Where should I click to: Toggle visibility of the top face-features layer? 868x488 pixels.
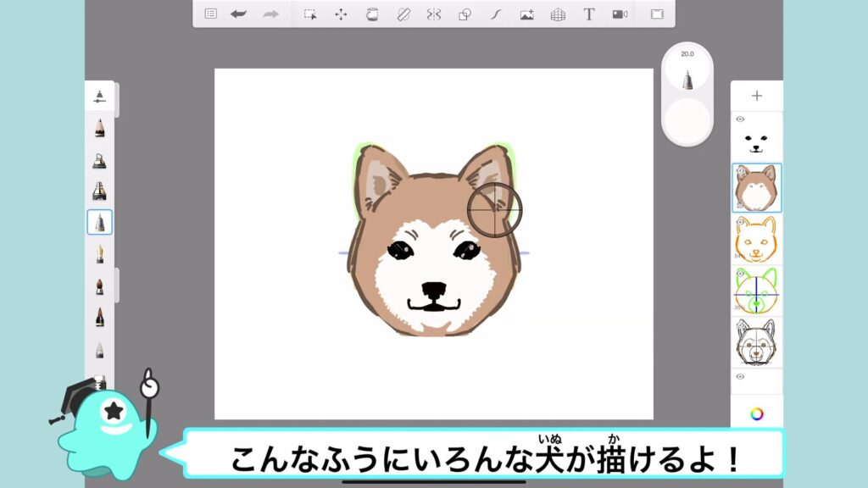pyautogui.click(x=740, y=119)
